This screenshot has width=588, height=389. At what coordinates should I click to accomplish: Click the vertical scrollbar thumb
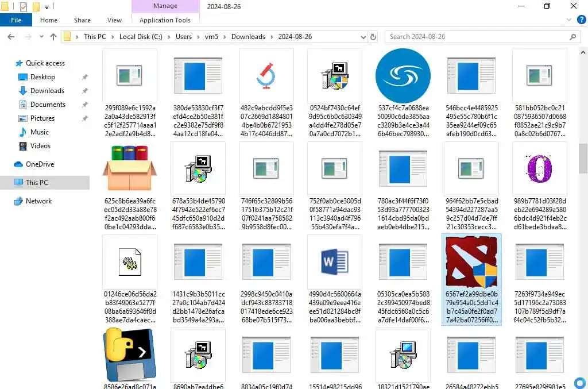click(583, 159)
